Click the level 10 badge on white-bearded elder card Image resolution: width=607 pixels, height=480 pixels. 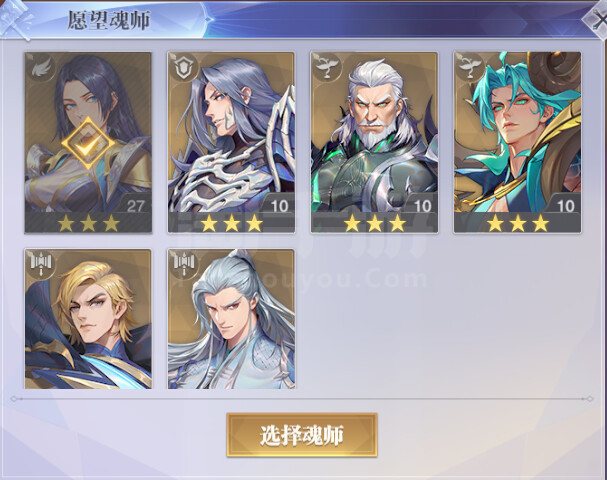pyautogui.click(x=422, y=206)
